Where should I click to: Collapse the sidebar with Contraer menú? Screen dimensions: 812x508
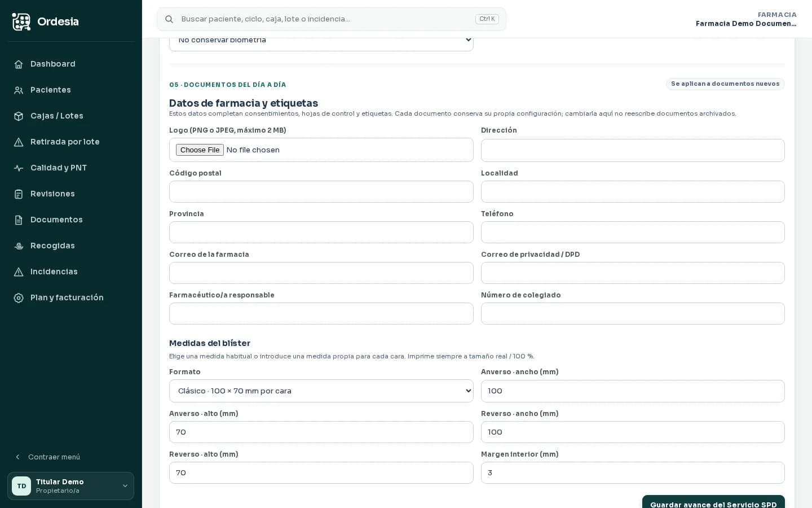(x=71, y=457)
